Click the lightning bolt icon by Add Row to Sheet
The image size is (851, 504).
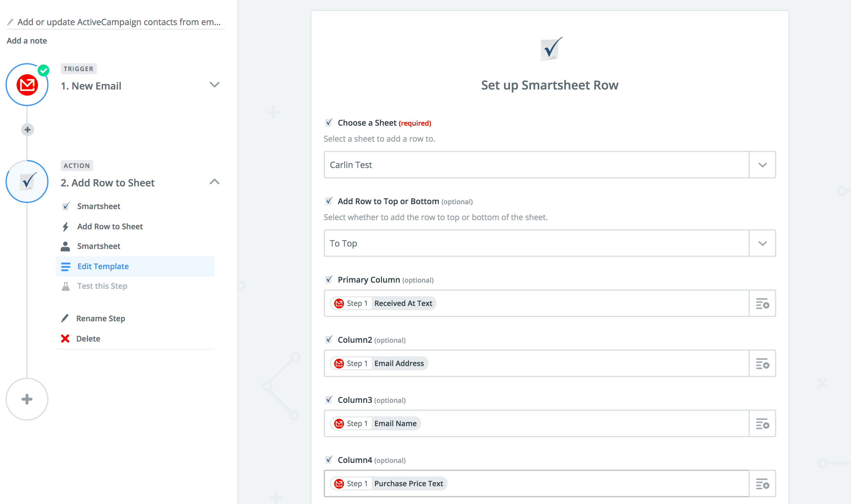(66, 227)
